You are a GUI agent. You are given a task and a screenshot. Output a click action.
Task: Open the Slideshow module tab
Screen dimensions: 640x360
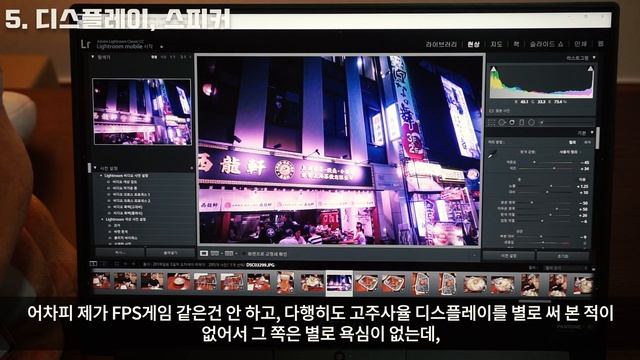click(546, 44)
